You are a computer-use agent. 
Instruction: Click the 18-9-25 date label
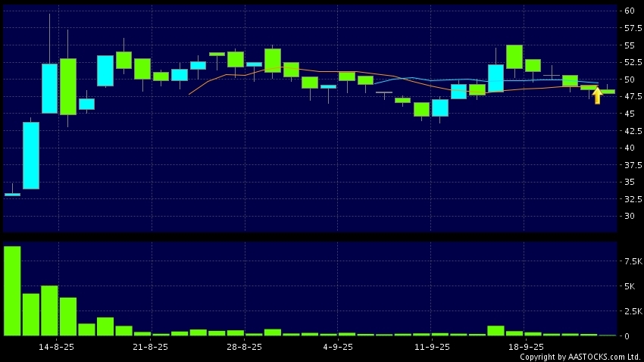click(x=526, y=347)
